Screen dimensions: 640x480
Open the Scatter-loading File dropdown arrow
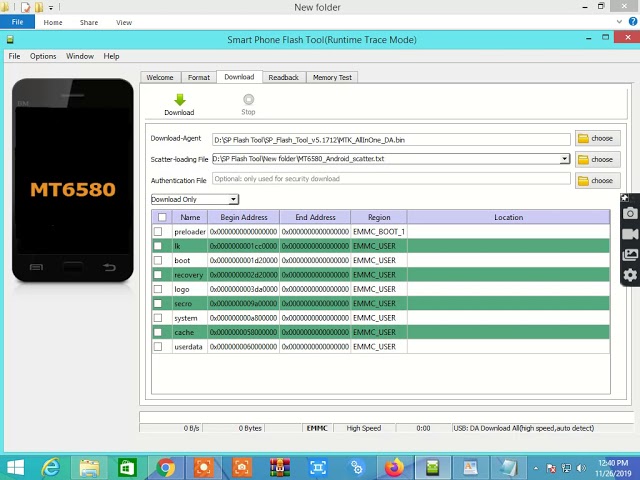coord(564,159)
